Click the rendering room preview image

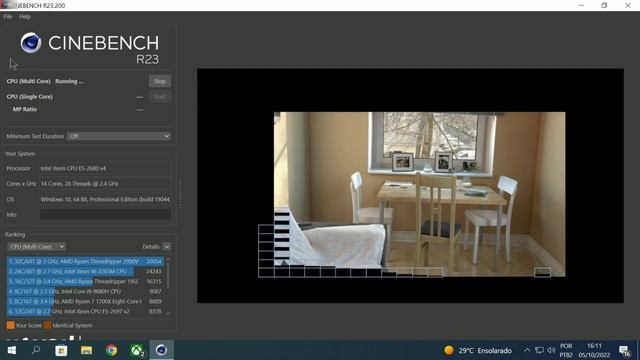420,194
